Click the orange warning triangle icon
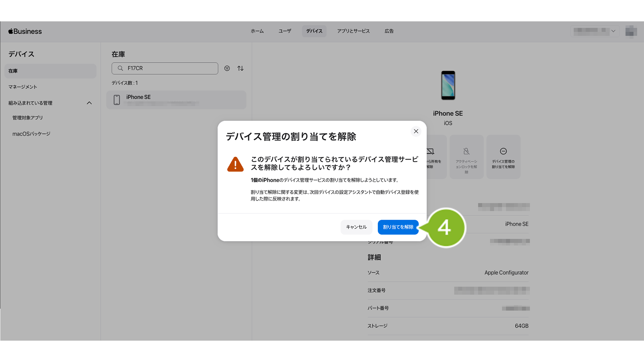Image resolution: width=644 pixels, height=362 pixels. point(235,164)
